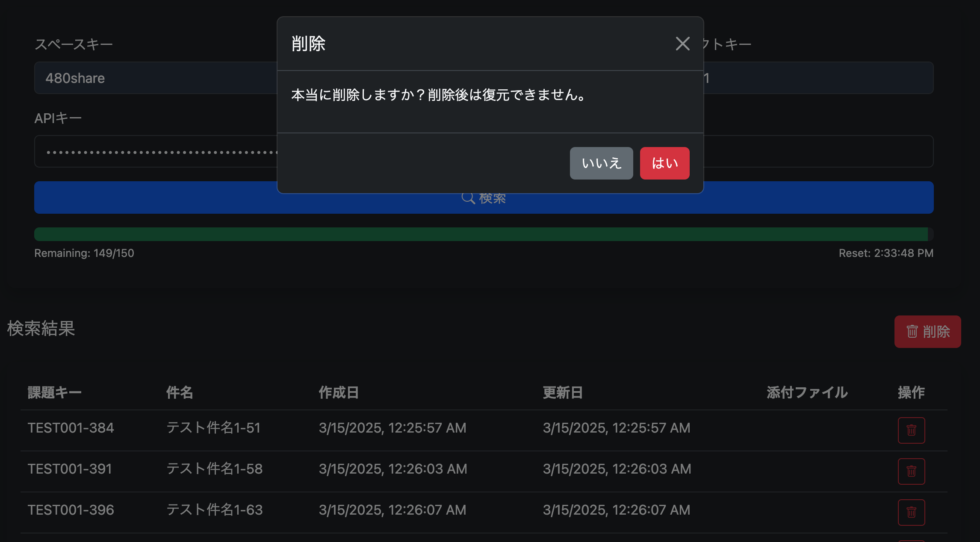Select issue key TEST001-396
This screenshot has height=542, width=980.
point(71,510)
